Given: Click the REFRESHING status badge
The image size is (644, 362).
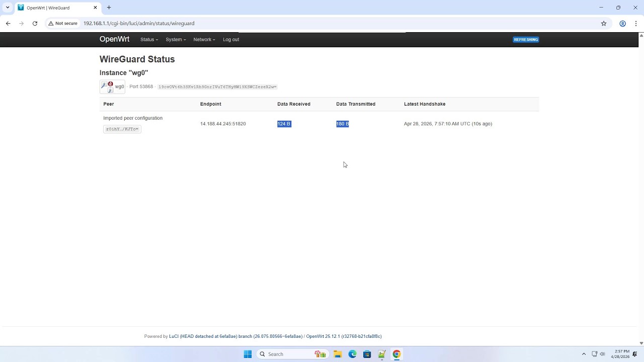Looking at the screenshot, I should tap(526, 39).
